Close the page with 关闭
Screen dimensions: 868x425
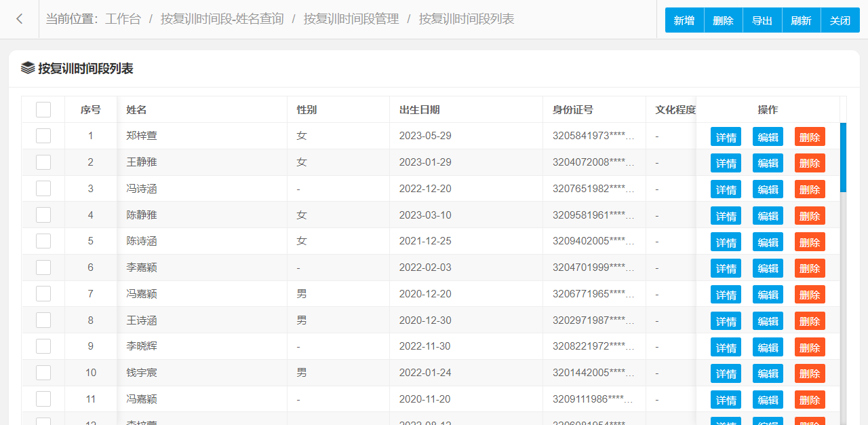(840, 20)
